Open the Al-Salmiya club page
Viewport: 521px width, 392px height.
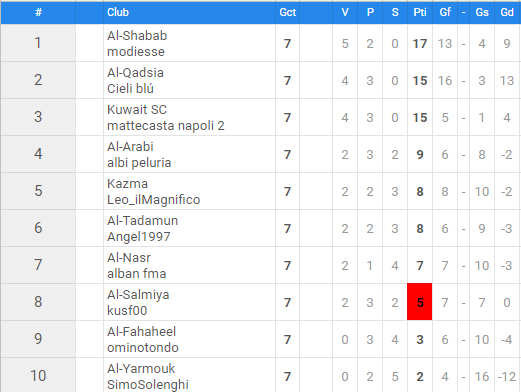coord(138,295)
